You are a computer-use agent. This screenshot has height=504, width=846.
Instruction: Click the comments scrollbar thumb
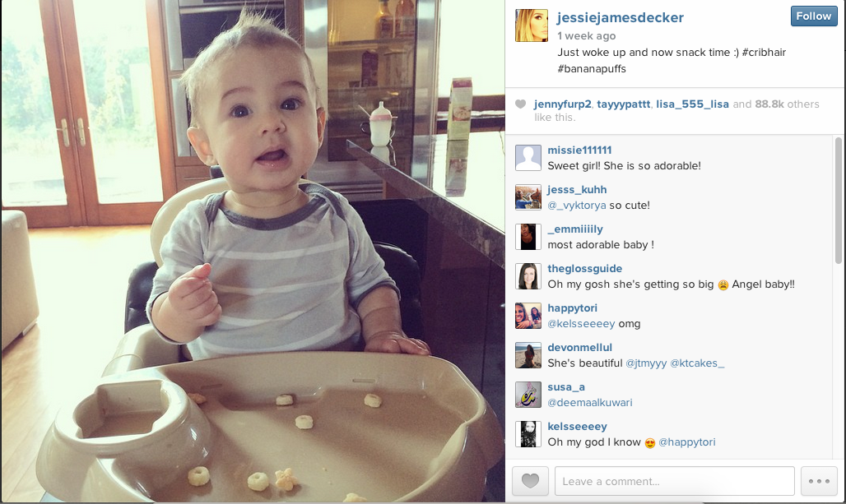(838, 201)
